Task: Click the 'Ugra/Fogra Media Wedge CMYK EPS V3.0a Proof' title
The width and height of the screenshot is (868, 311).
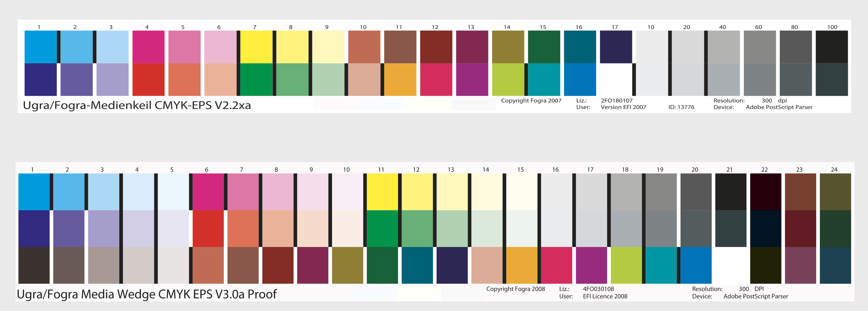Action: point(146,294)
